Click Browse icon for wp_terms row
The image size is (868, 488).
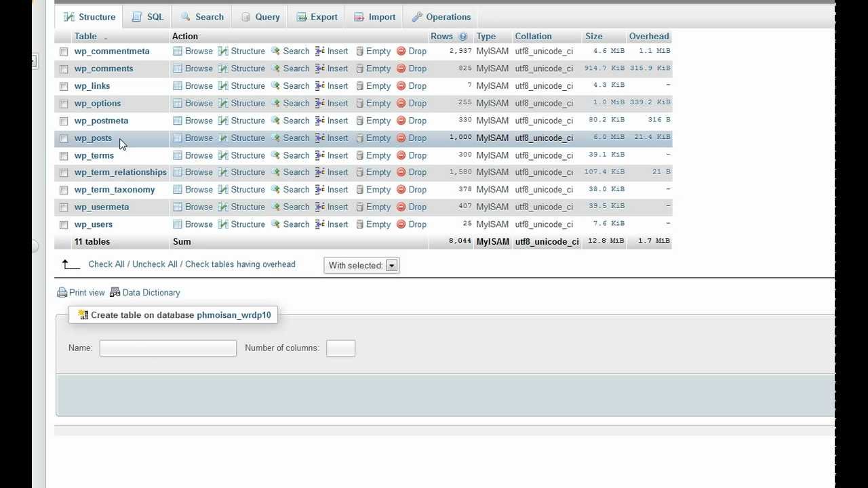[178, 155]
